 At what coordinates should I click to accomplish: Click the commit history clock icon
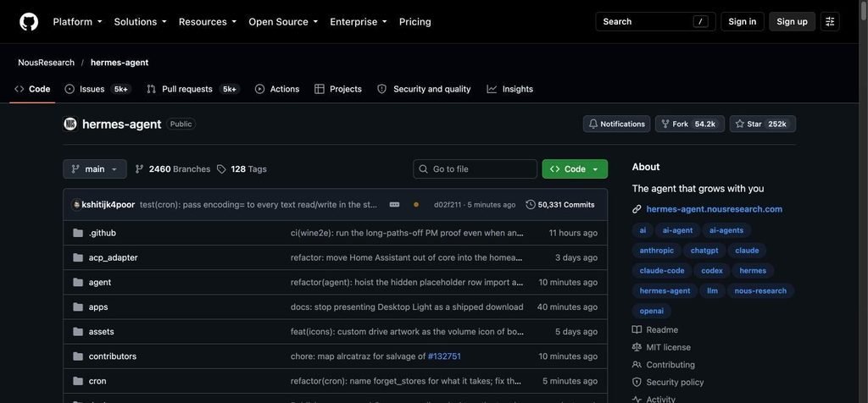(x=531, y=205)
